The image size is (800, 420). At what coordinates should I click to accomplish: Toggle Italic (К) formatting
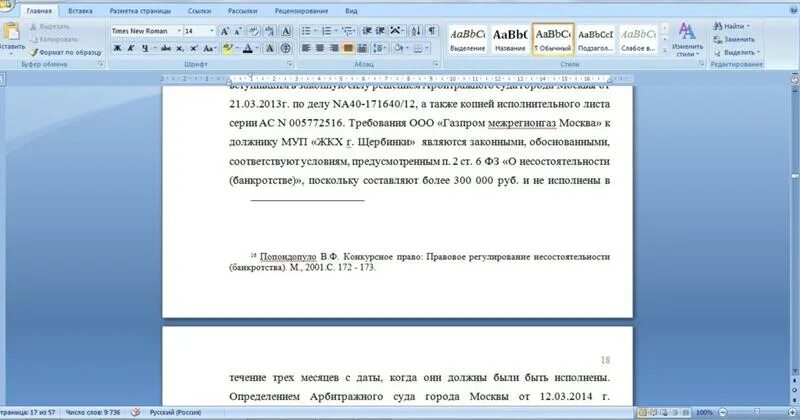click(x=131, y=48)
